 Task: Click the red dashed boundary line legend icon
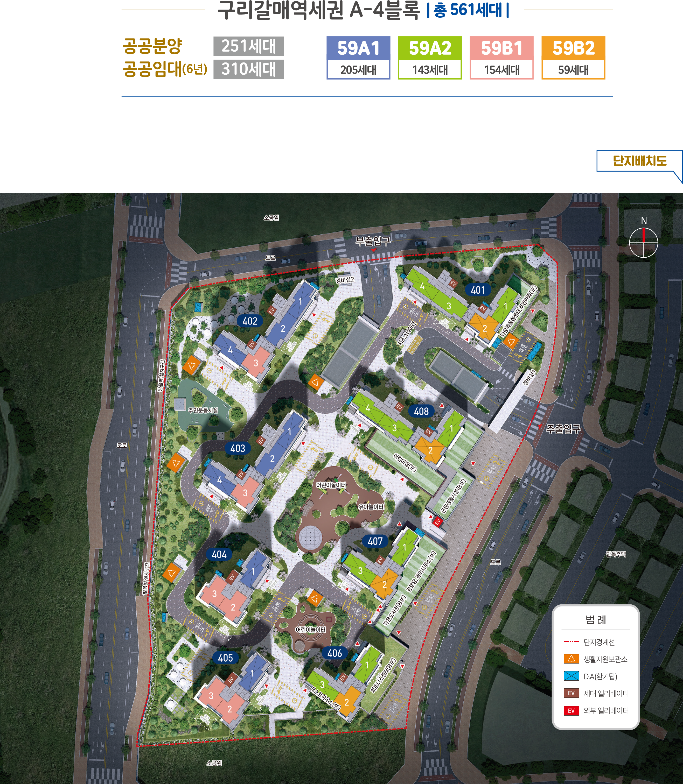point(571,642)
